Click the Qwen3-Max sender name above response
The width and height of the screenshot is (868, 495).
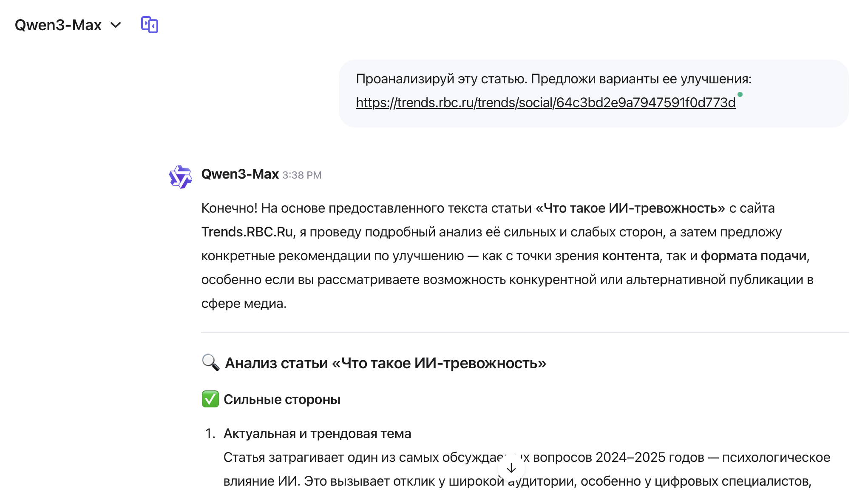pos(240,174)
